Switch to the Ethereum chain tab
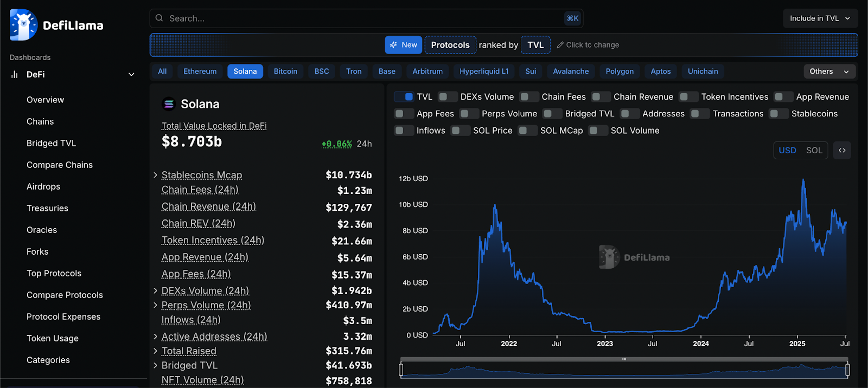Viewport: 868px width, 388px height. click(x=200, y=72)
